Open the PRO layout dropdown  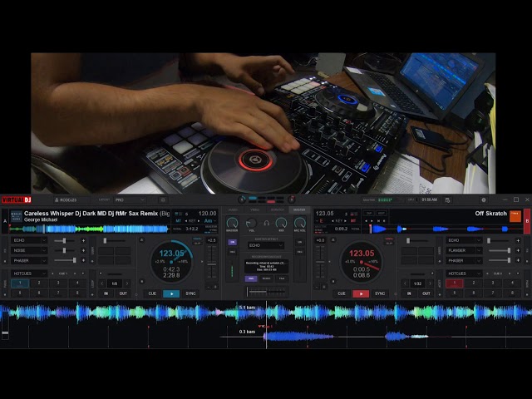pos(131,199)
